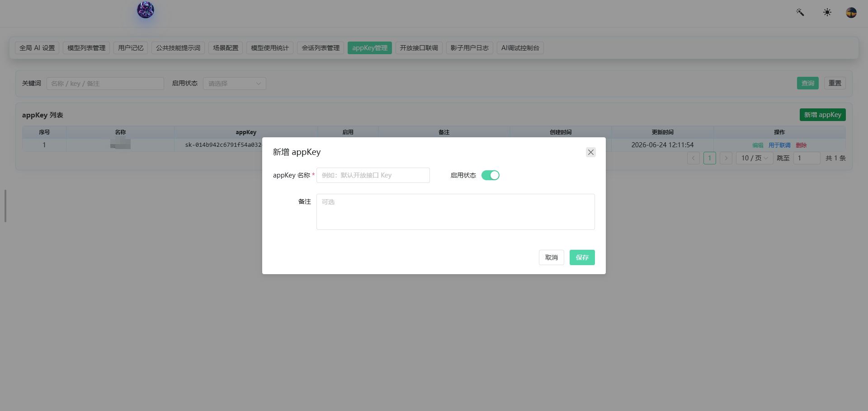The image size is (868, 411).
Task: Click the 2026-06-24 12:11:54 update time
Action: click(662, 145)
